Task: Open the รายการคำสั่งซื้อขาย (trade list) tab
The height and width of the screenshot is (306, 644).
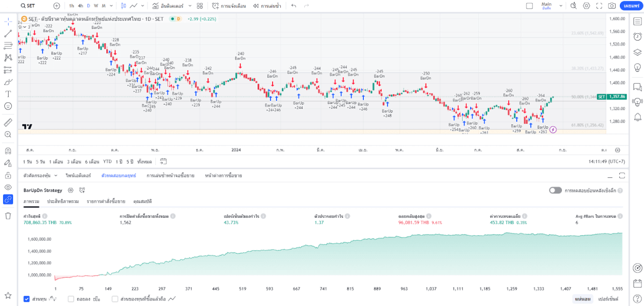Action: click(x=106, y=201)
